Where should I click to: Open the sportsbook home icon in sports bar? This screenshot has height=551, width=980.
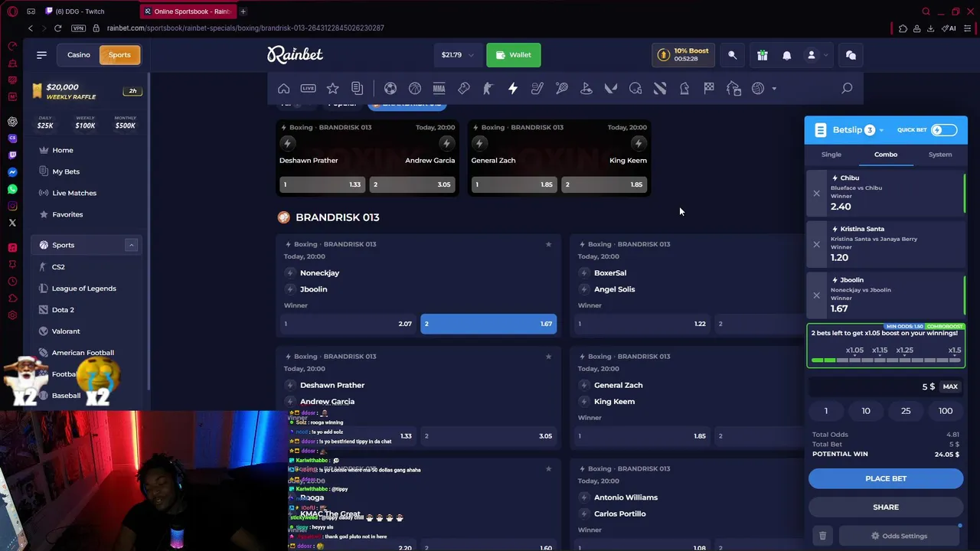coord(283,89)
